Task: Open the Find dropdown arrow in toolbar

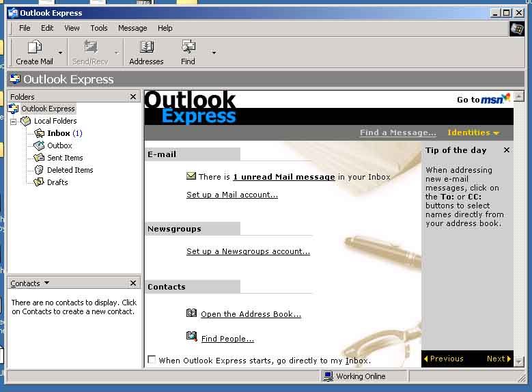Action: coord(214,53)
